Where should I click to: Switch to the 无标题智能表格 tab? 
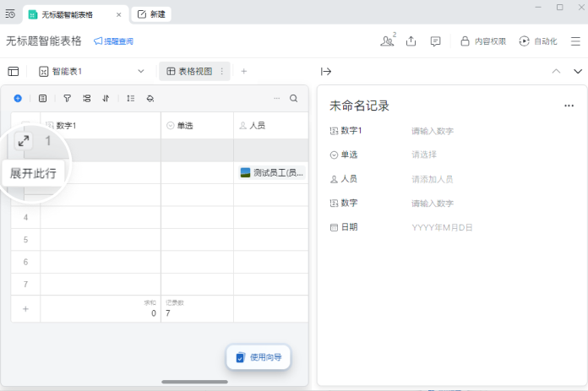pos(75,14)
